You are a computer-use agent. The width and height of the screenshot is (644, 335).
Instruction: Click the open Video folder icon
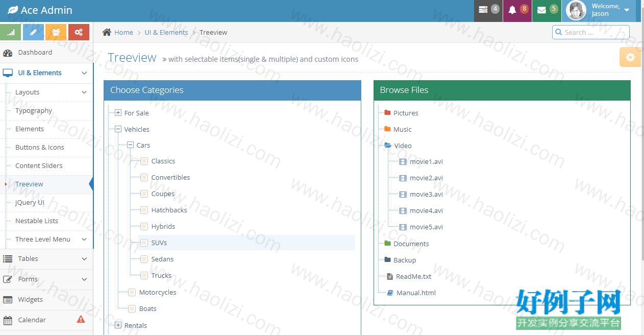pos(388,146)
